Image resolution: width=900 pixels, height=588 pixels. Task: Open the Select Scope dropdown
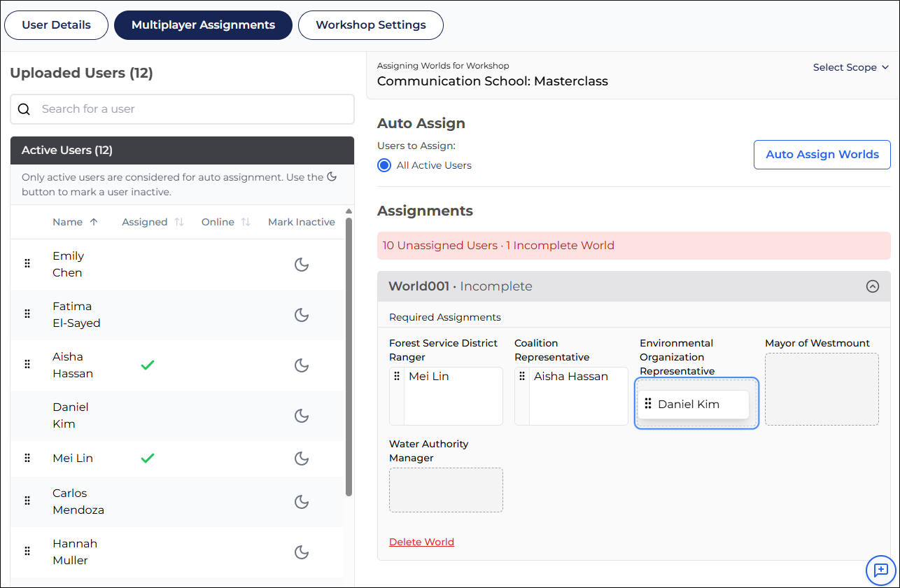[850, 67]
